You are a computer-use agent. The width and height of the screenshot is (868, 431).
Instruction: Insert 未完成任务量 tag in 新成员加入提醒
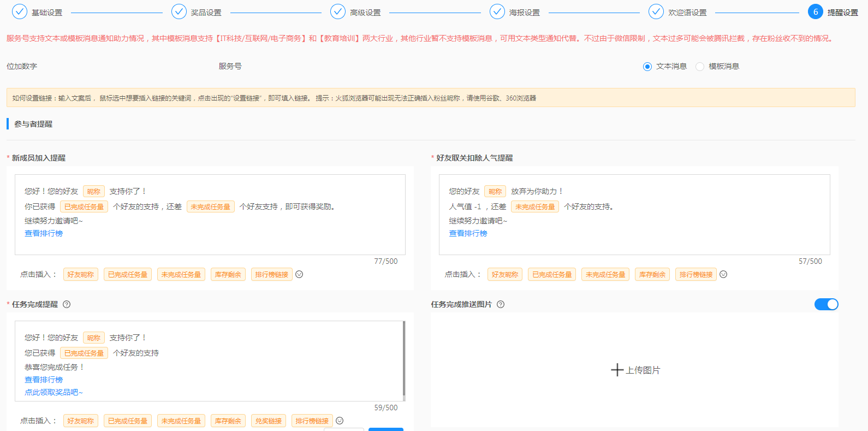(x=181, y=274)
